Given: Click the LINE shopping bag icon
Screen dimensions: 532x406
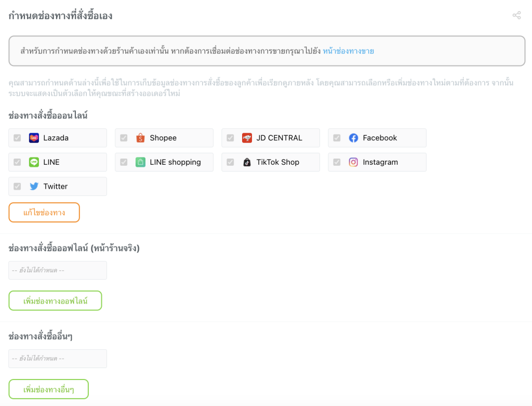Looking at the screenshot, I should click(140, 162).
